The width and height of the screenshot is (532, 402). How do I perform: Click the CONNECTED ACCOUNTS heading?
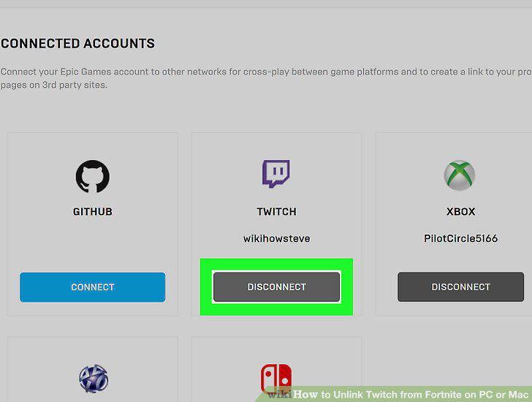(x=77, y=43)
